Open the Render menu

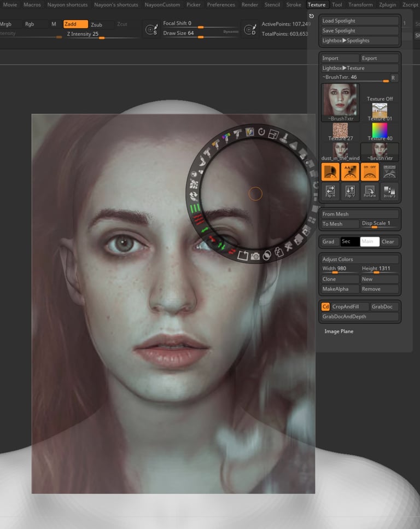click(x=249, y=5)
